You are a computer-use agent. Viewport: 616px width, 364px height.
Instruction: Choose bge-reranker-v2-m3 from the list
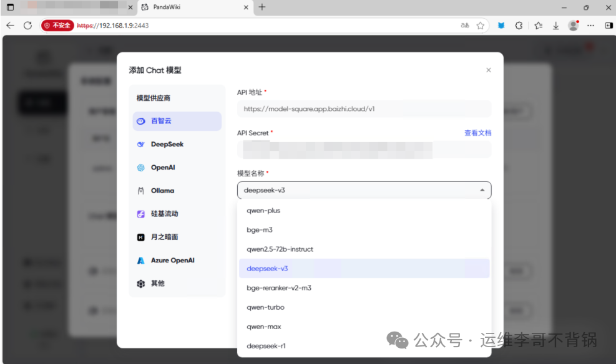click(x=364, y=288)
